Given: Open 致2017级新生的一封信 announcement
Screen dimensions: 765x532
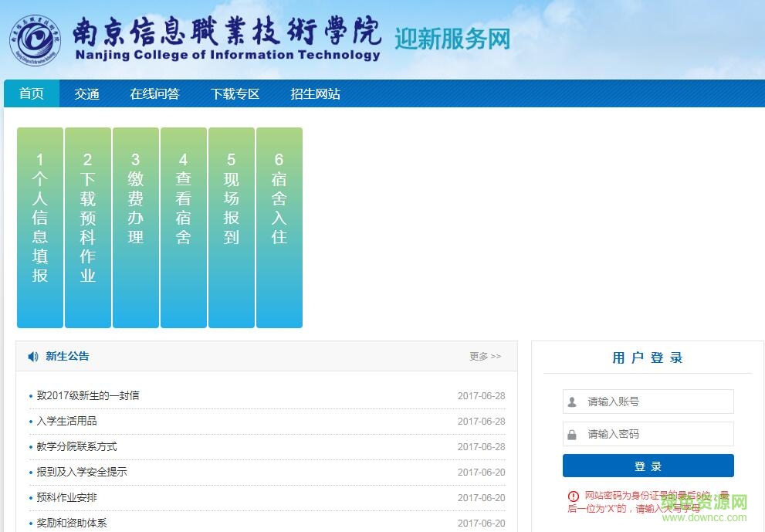Looking at the screenshot, I should pyautogui.click(x=88, y=395).
